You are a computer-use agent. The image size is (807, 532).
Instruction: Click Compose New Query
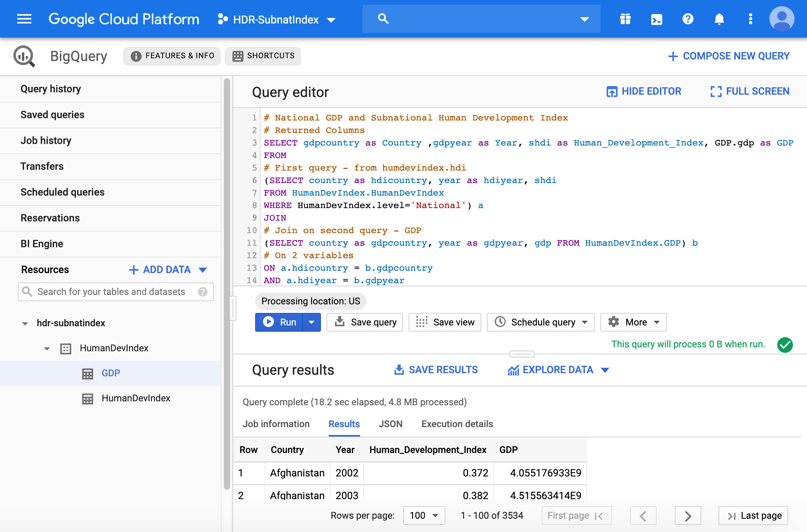click(x=729, y=56)
